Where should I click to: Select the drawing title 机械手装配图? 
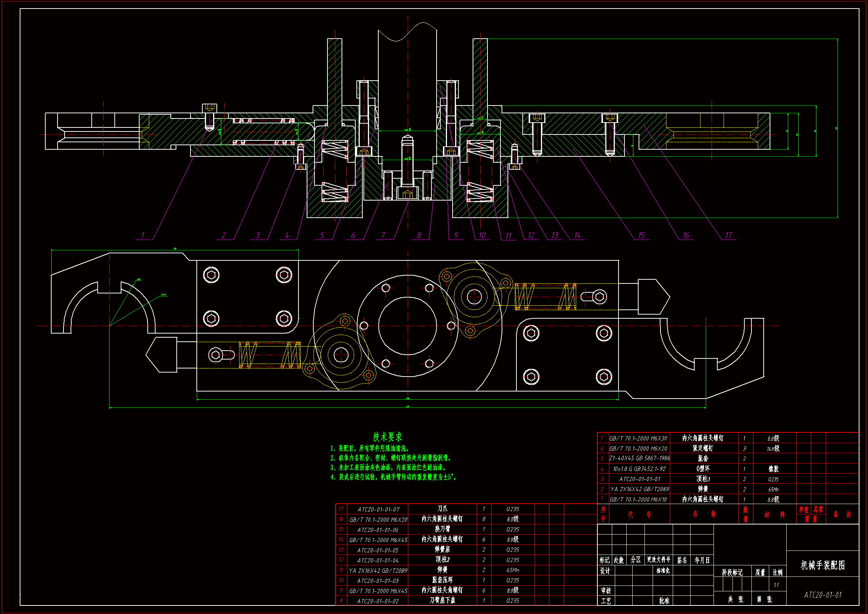[x=823, y=565]
